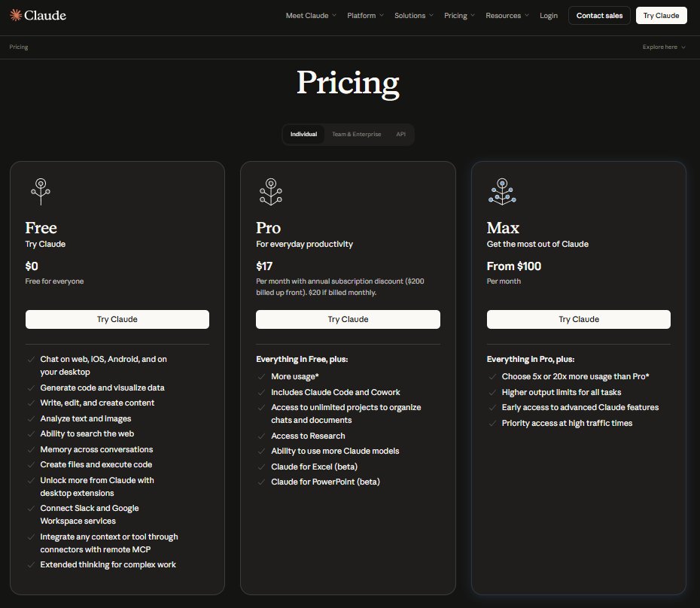Image resolution: width=700 pixels, height=608 pixels.
Task: Click checkmark beside 'More usage*'
Action: point(262,377)
